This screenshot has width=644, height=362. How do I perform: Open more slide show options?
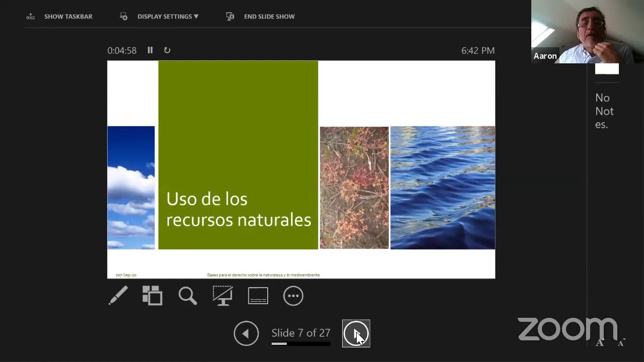[293, 296]
